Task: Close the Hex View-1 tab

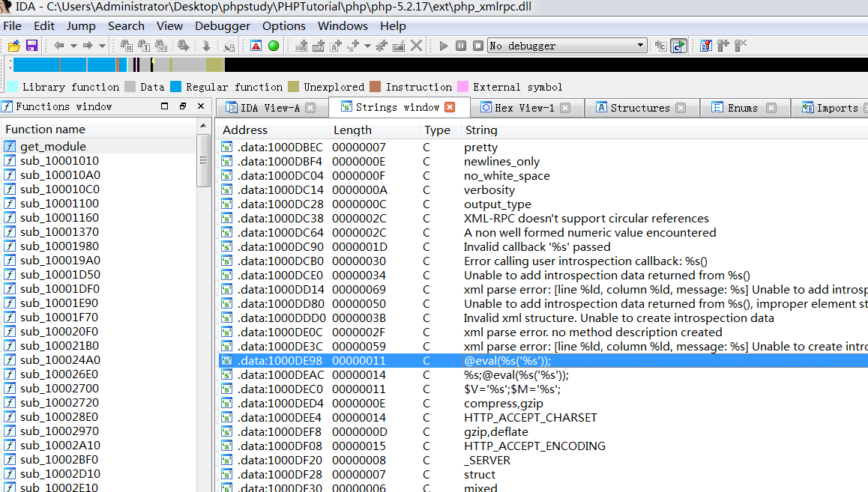Action: click(x=565, y=108)
